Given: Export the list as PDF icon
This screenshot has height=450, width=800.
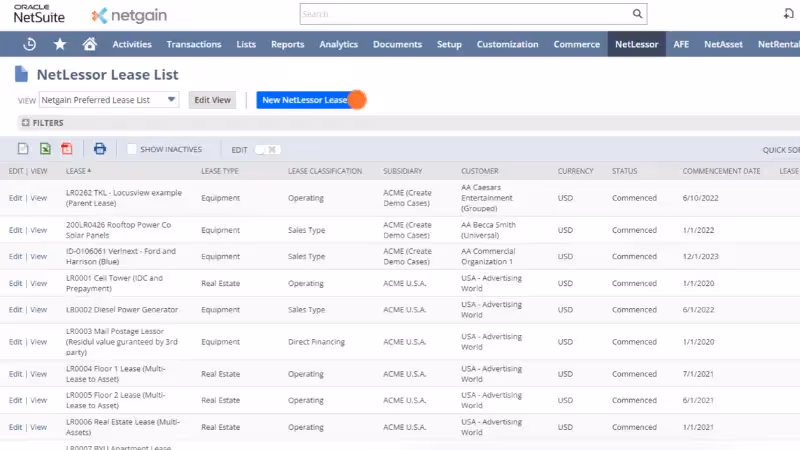Looking at the screenshot, I should 67,149.
